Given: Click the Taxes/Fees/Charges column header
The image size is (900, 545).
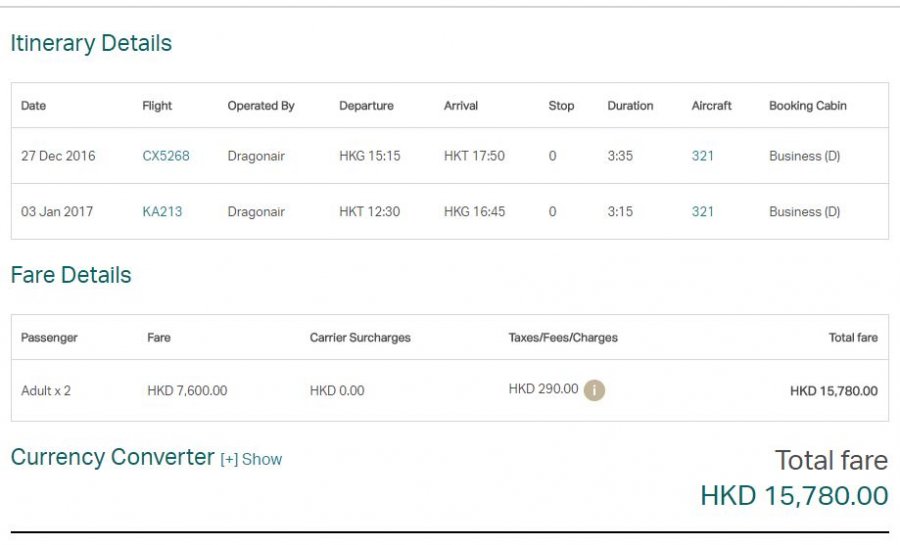Looking at the screenshot, I should pyautogui.click(x=563, y=338).
